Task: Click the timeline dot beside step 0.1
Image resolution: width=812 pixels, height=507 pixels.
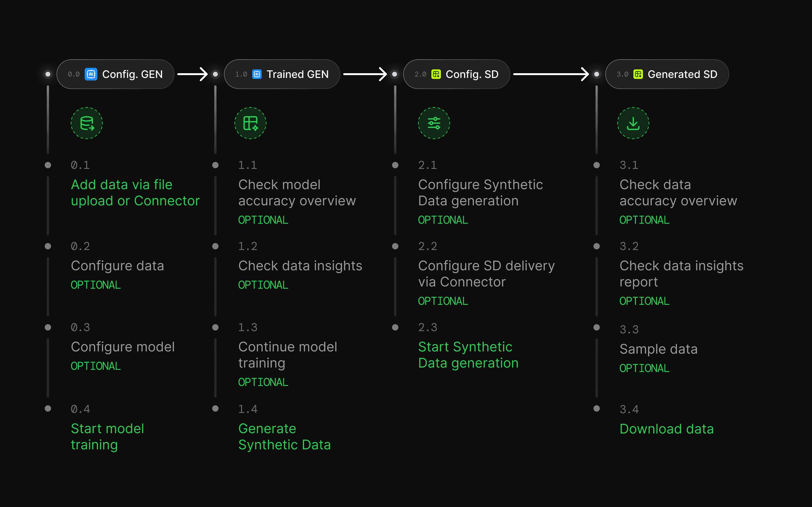Action: click(x=48, y=165)
